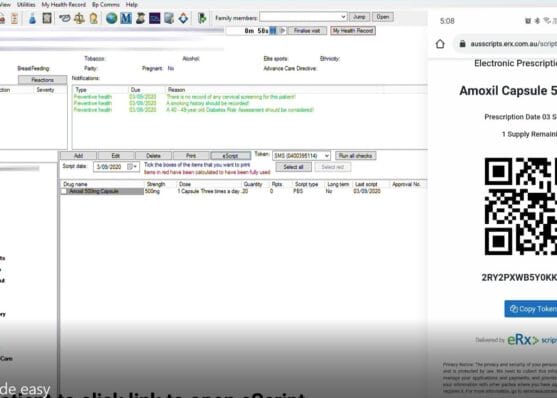Click the Select all button
557x398 pixels.
pyautogui.click(x=293, y=167)
